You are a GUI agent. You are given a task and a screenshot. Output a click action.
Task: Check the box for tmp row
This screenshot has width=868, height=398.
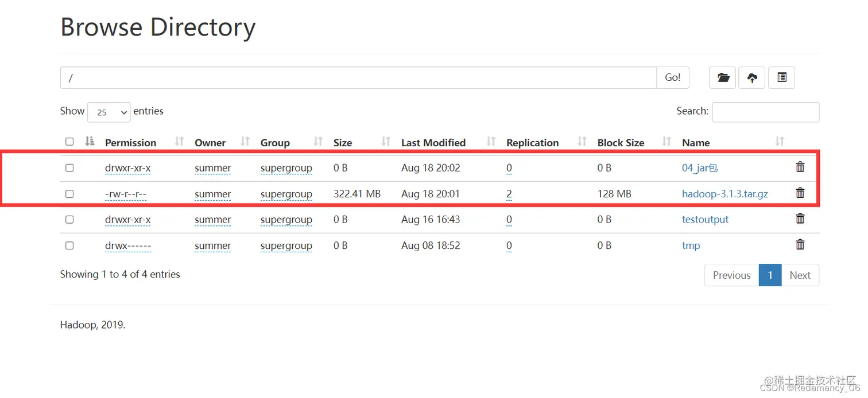(x=69, y=245)
